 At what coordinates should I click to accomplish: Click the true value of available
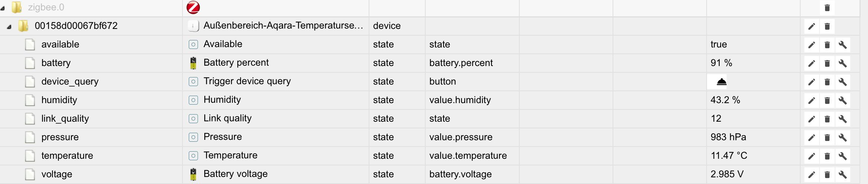718,45
